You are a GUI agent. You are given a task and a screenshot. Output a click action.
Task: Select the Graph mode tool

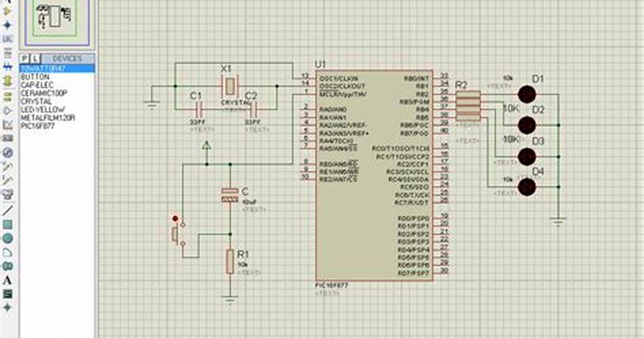pyautogui.click(x=8, y=125)
